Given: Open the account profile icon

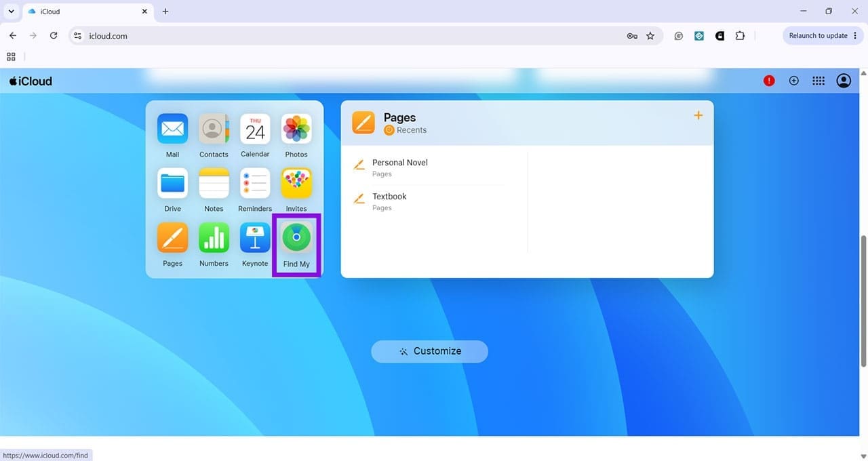Looking at the screenshot, I should [x=844, y=81].
